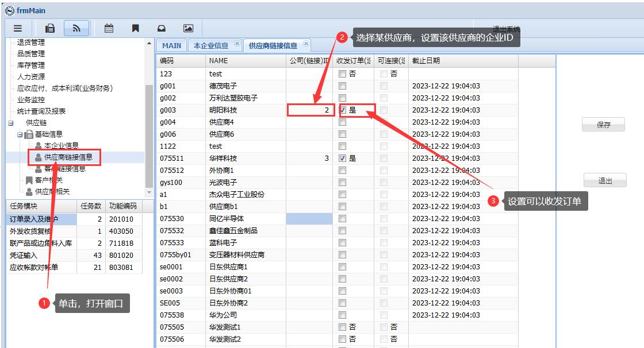
Task: Open the hamburger menu in the toolbar
Action: (18, 28)
